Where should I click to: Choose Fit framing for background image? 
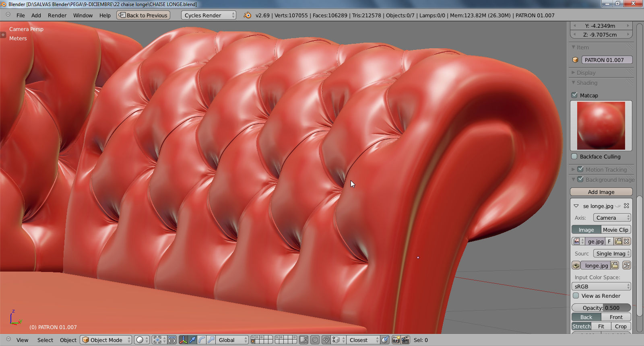[x=601, y=326]
